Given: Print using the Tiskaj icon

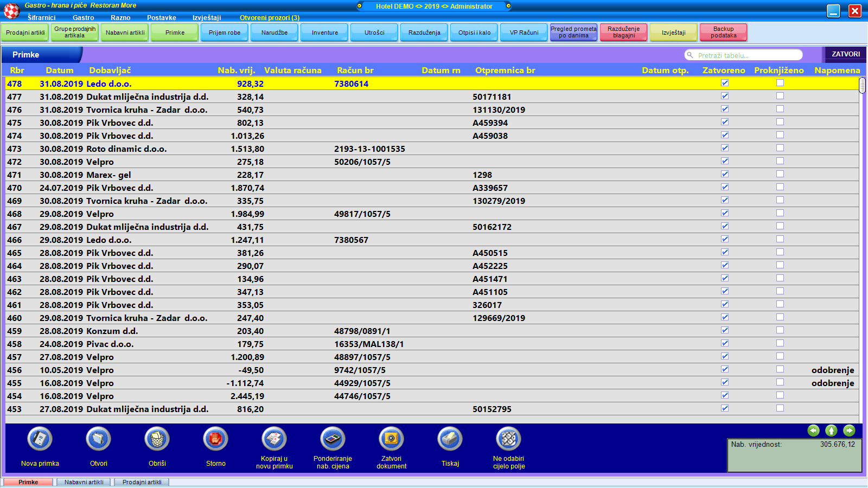Looking at the screenshot, I should 450,439.
